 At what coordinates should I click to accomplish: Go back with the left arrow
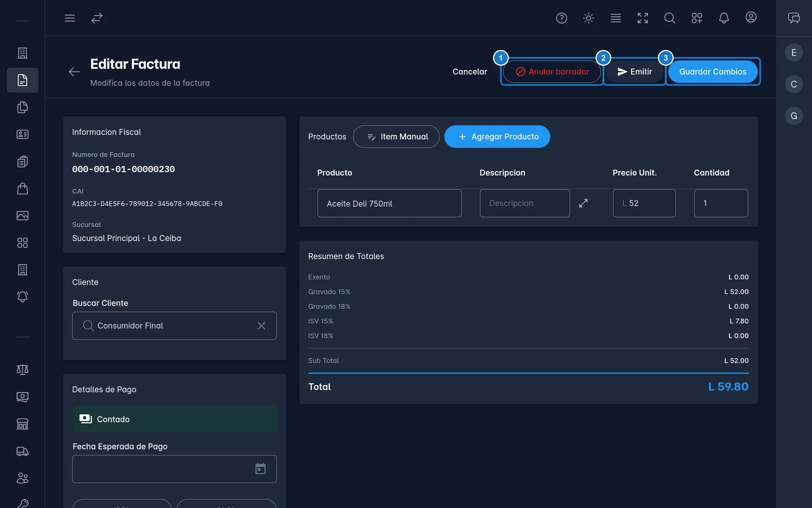coord(74,71)
